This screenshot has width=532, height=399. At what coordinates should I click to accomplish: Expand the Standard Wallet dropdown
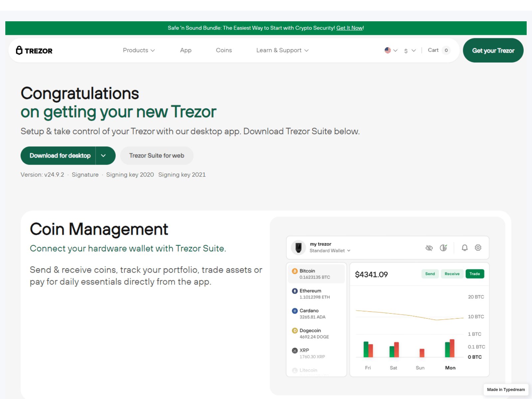[330, 251]
